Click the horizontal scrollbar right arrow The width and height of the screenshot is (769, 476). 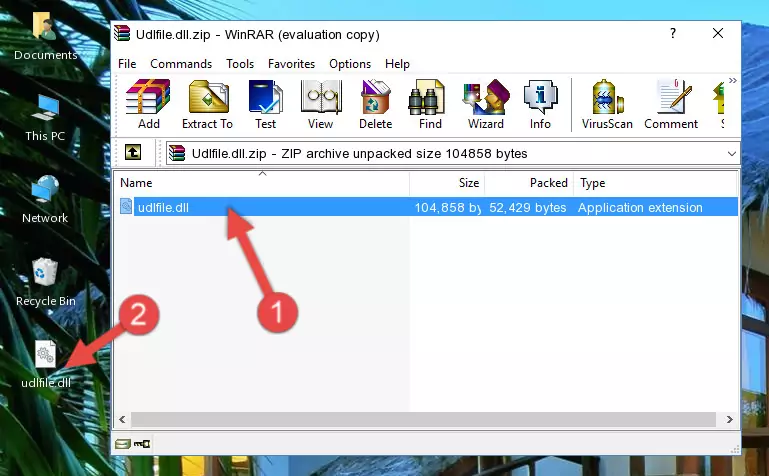coord(729,419)
